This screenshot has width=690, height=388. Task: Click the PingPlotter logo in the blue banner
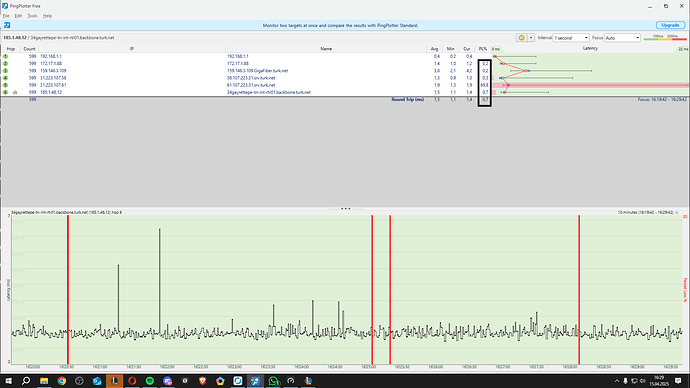tap(7, 25)
